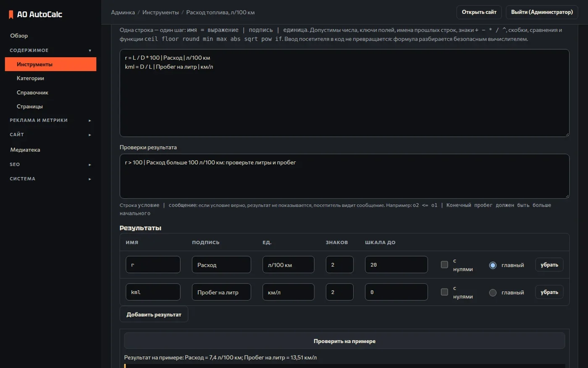Expand the SEO sidebar section
Viewport: 588px width, 368px height.
(50, 164)
